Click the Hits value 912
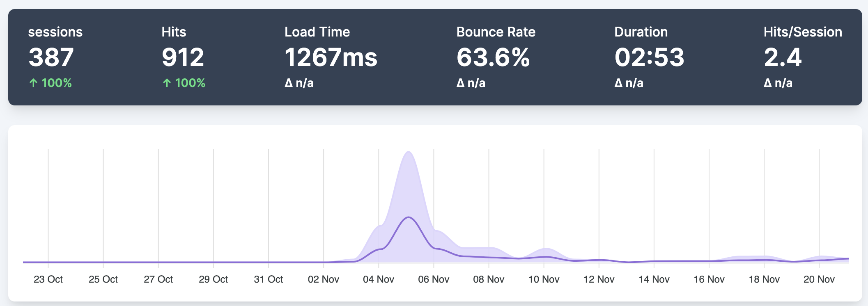 [x=183, y=57]
